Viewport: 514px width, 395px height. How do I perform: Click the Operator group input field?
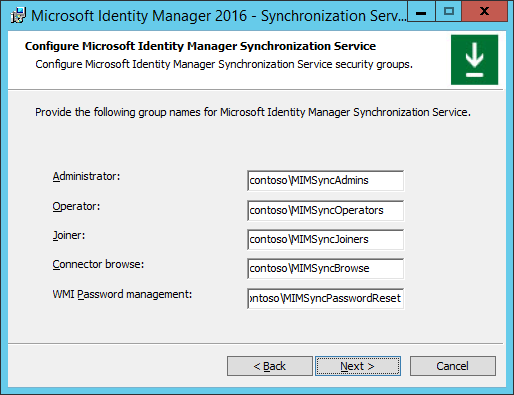325,210
